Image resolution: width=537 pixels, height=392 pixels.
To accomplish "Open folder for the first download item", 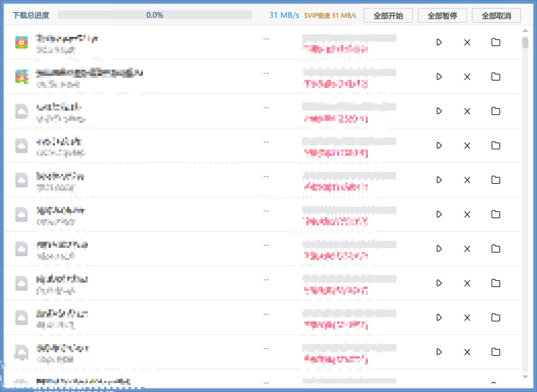I will [496, 42].
